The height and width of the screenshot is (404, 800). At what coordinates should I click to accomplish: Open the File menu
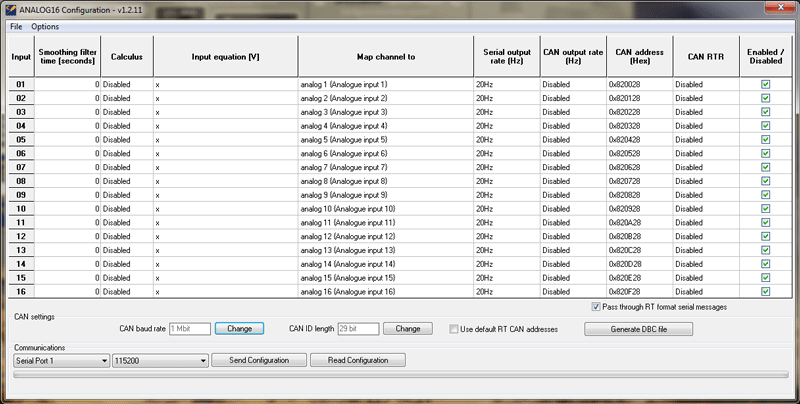(x=16, y=26)
